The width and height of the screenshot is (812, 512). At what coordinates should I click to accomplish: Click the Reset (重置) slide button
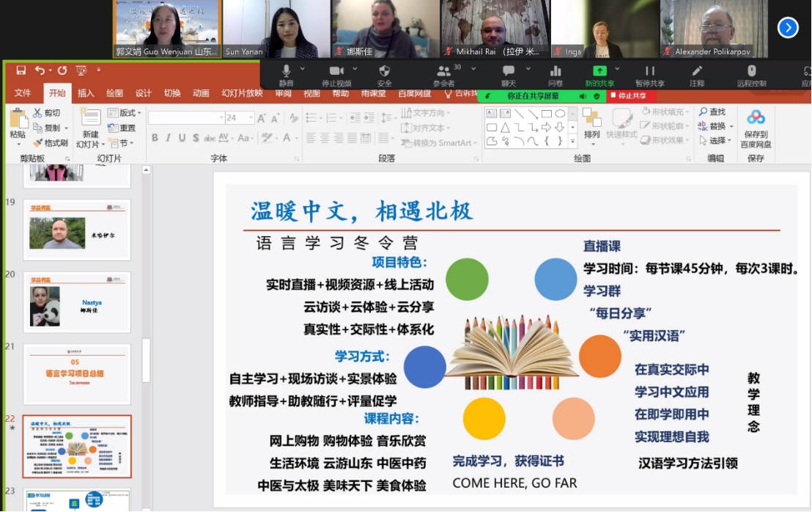click(x=122, y=128)
